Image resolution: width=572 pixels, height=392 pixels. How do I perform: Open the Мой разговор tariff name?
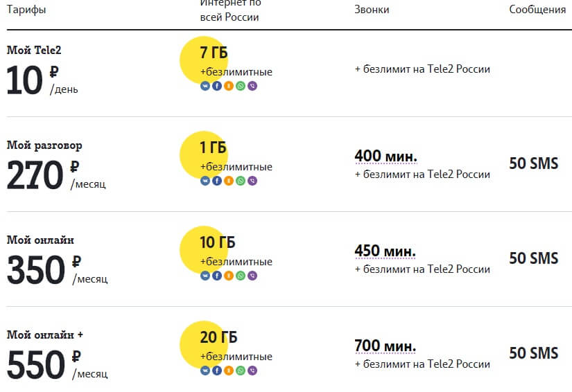pyautogui.click(x=44, y=145)
